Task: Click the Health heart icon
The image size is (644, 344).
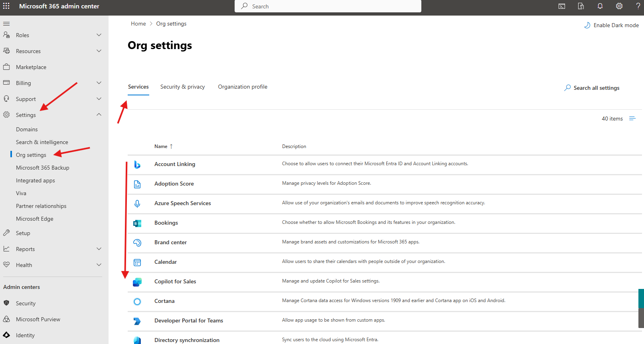Action: coord(6,265)
